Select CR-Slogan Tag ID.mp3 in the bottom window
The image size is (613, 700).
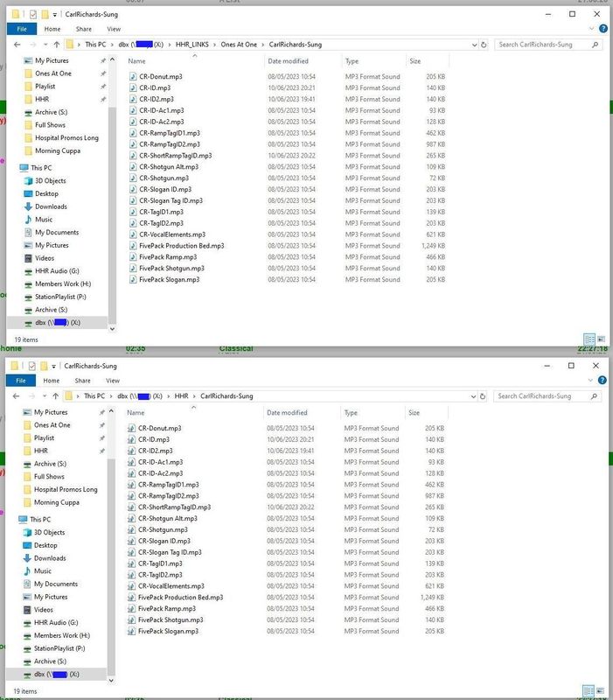point(170,553)
